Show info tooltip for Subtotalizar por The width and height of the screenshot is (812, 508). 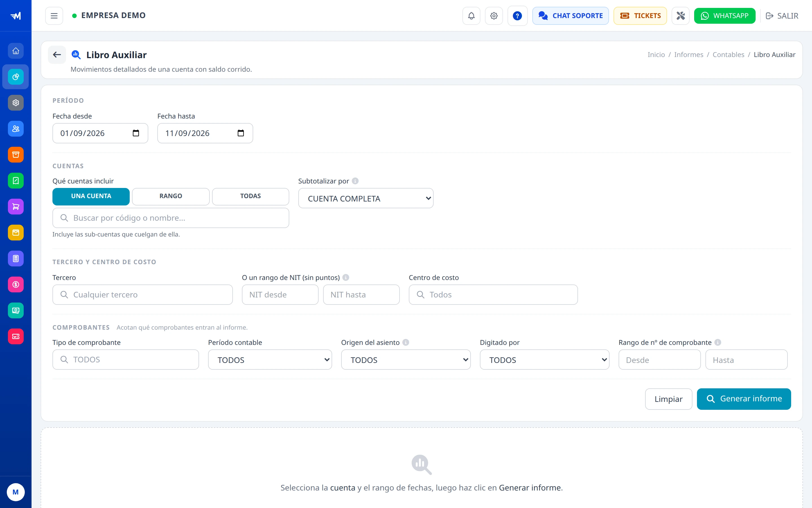pos(355,181)
